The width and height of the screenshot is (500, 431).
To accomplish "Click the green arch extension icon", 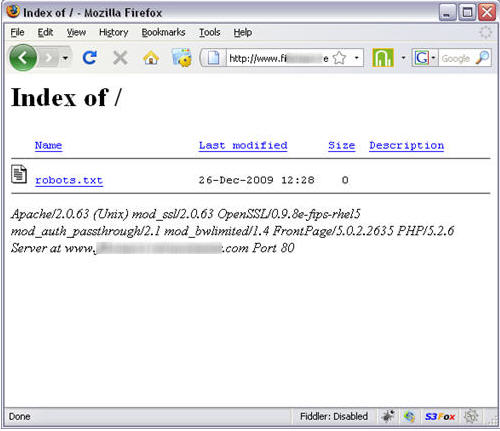I will (x=383, y=58).
